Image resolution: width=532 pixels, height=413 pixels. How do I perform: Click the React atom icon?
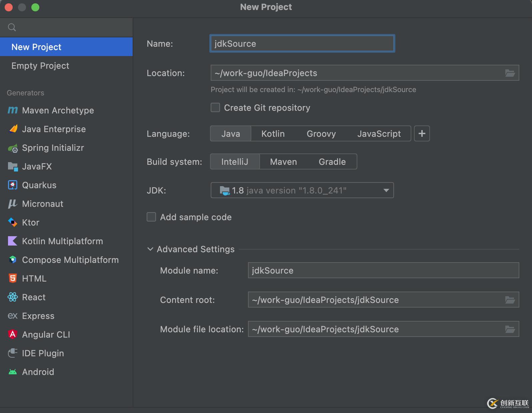point(13,297)
